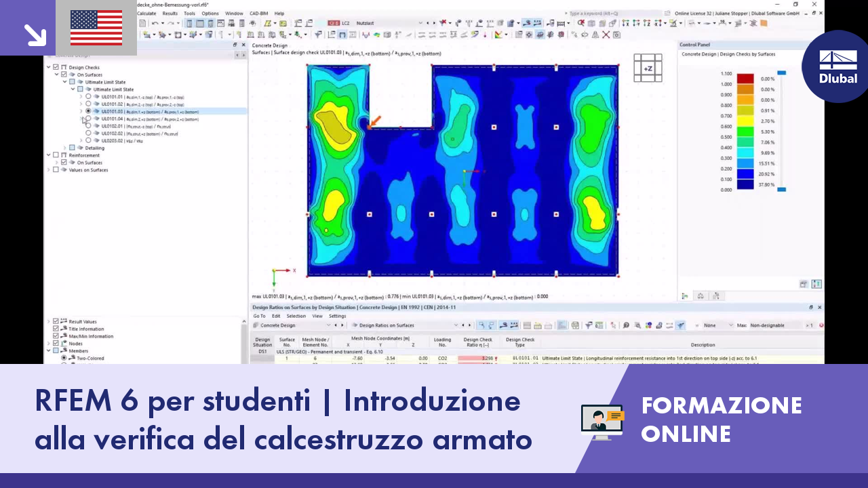Click the +Z view orientation cube
Screen dimensions: 868x488
648,68
